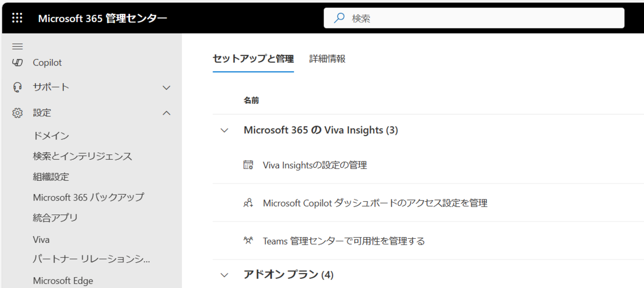Collapse the Viva Insights (3) group chevron
The image size is (644, 288).
(x=224, y=130)
